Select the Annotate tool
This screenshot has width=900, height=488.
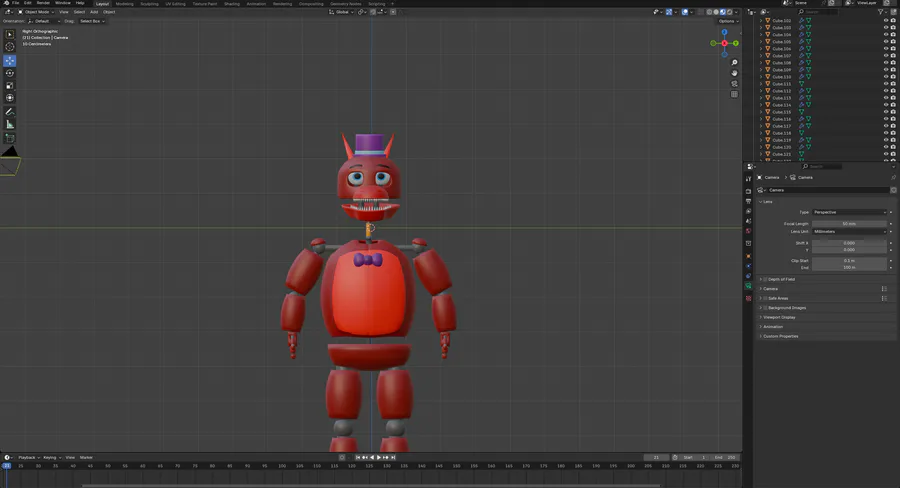[10, 112]
